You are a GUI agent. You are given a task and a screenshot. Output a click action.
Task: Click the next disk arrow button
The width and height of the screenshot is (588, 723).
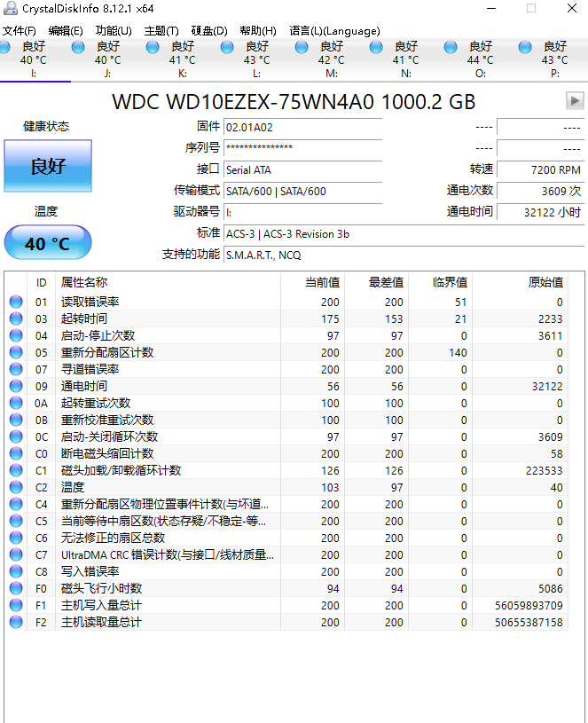click(575, 100)
